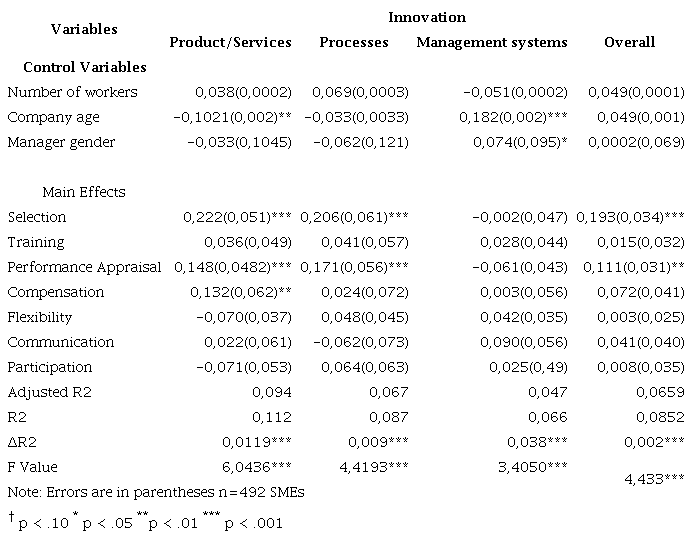
Task: Click the "Processes" column heading
Action: pos(353,42)
